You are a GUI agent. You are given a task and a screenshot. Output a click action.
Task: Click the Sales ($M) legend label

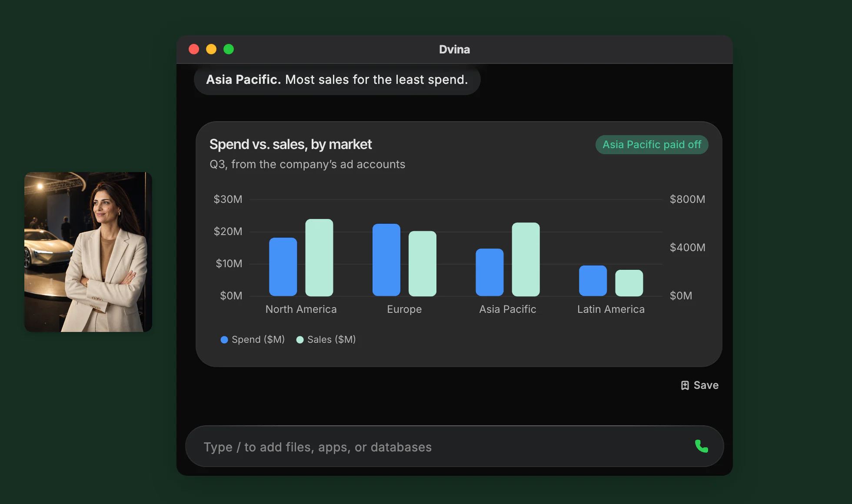click(x=332, y=340)
